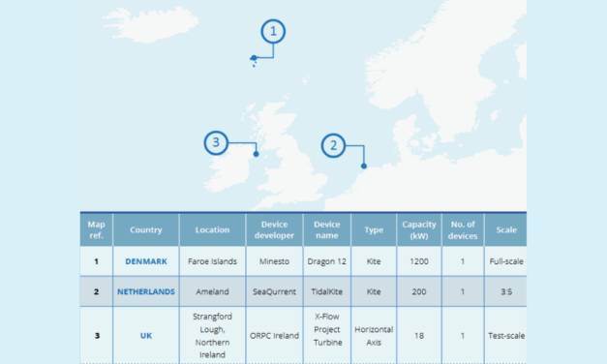Screen dimensions: 607x364
Task: Open the UK country link
Action: click(146, 336)
